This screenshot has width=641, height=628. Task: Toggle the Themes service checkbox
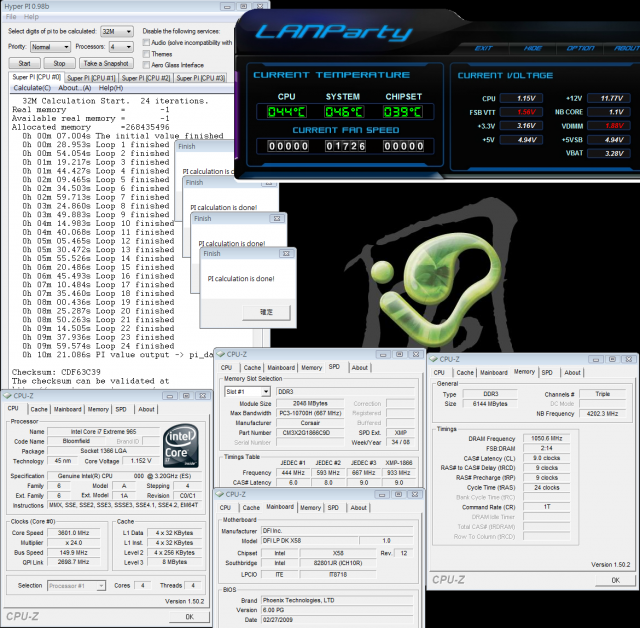146,54
